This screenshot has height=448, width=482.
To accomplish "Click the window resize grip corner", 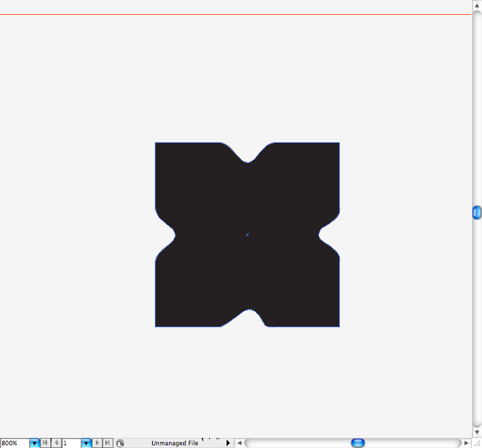I will (477, 443).
